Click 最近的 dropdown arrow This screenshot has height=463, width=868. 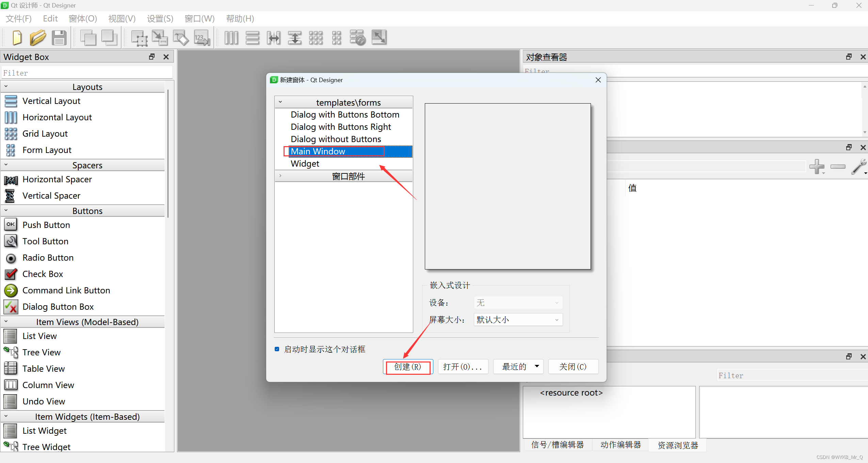(536, 367)
